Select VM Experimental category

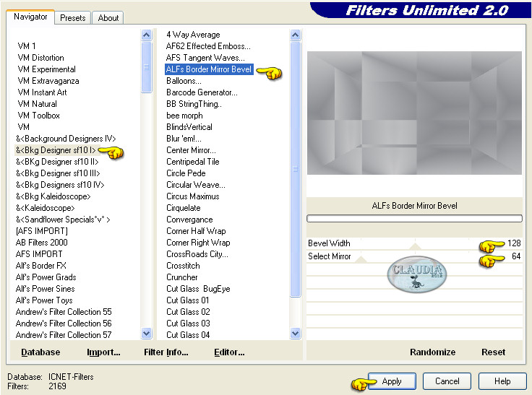(46, 69)
